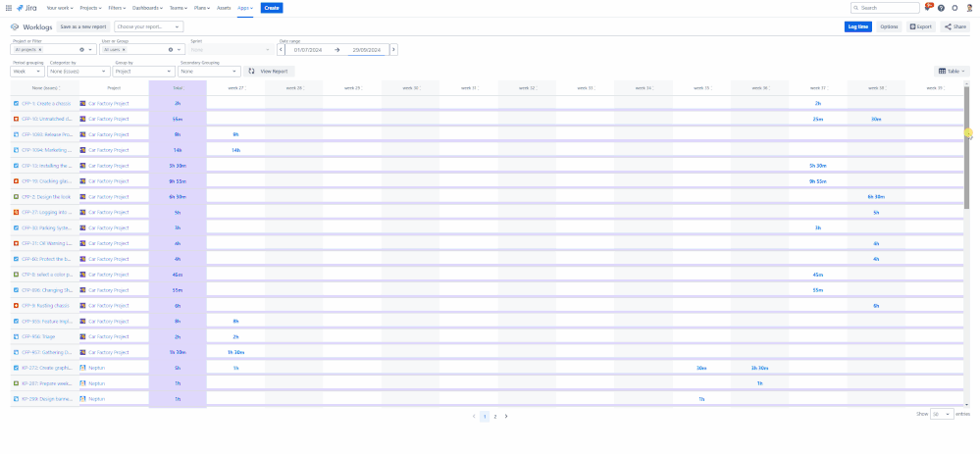Open issue CFP-956: Triage link
Viewport: 980px width, 454px height.
[38, 336]
